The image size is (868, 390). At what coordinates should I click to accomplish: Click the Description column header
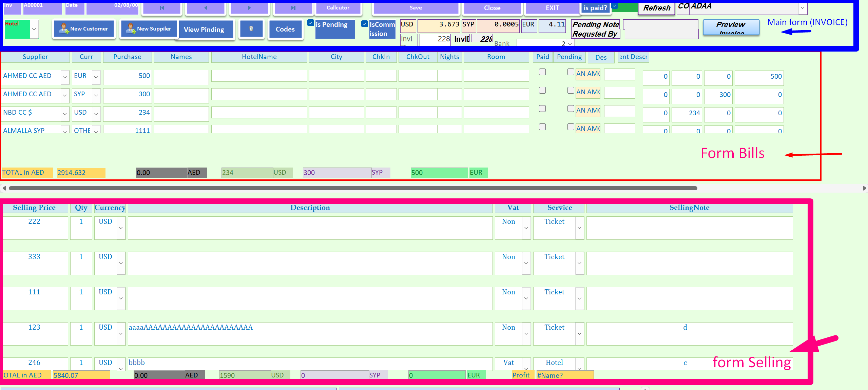(x=310, y=208)
